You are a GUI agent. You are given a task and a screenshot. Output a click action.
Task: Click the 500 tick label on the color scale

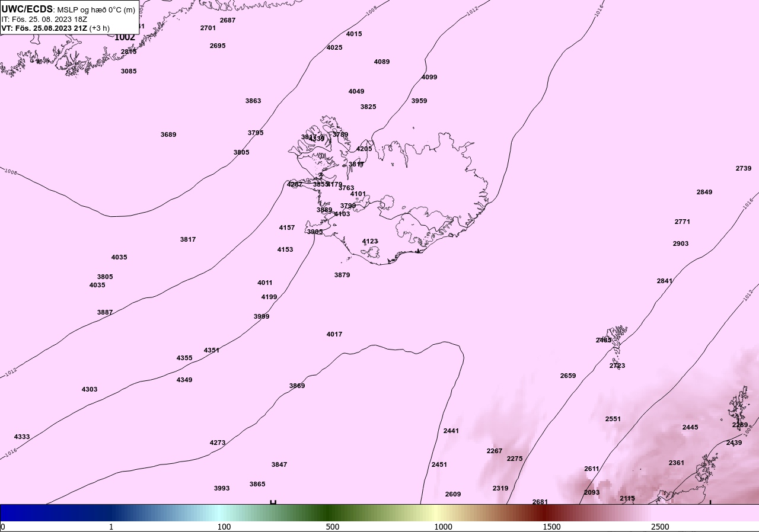point(332,527)
